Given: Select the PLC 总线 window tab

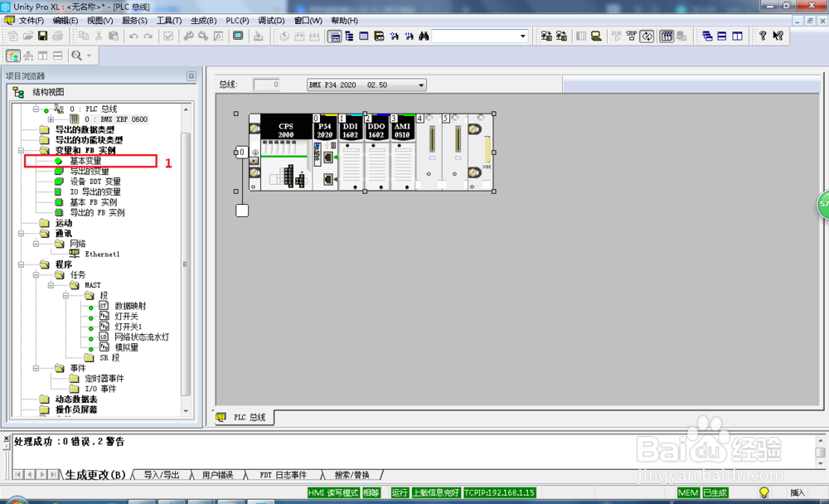Looking at the screenshot, I should click(x=244, y=417).
